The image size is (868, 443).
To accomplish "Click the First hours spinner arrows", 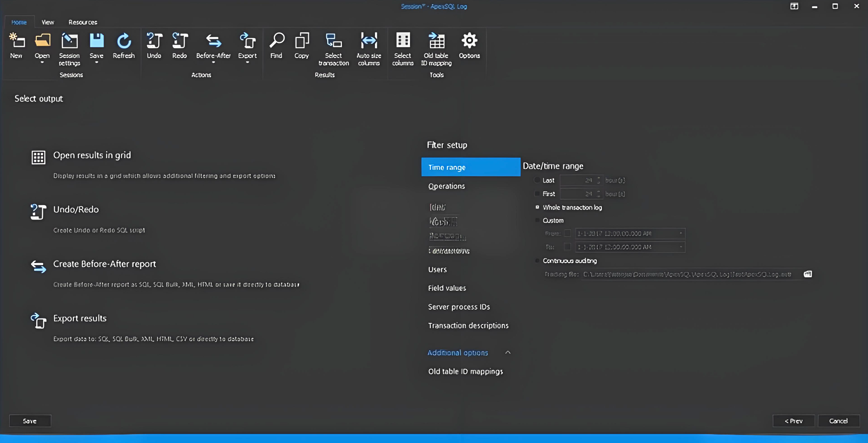I will click(x=598, y=194).
